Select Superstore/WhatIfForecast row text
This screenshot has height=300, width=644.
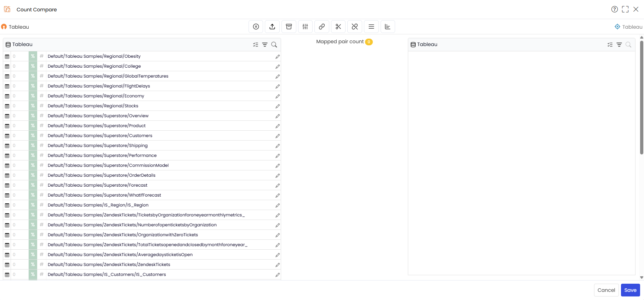coord(104,195)
